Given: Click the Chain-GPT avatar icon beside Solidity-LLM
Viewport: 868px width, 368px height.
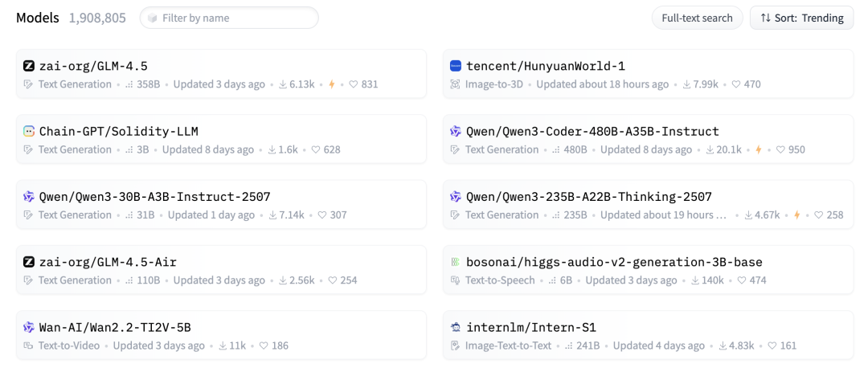Looking at the screenshot, I should [x=29, y=132].
